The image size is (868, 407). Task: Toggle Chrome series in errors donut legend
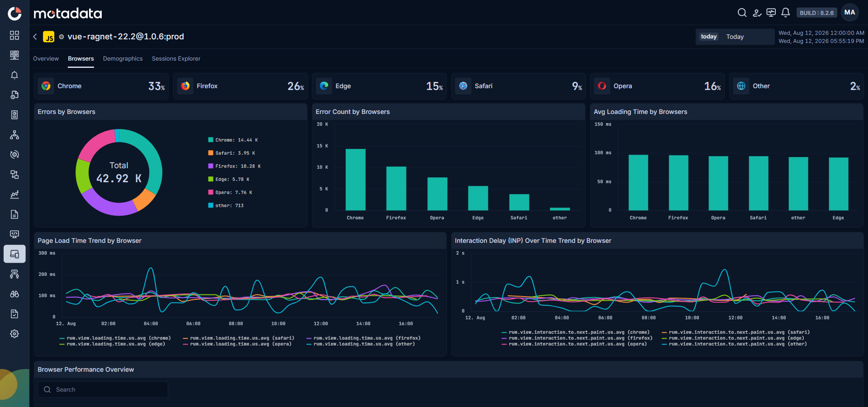233,140
